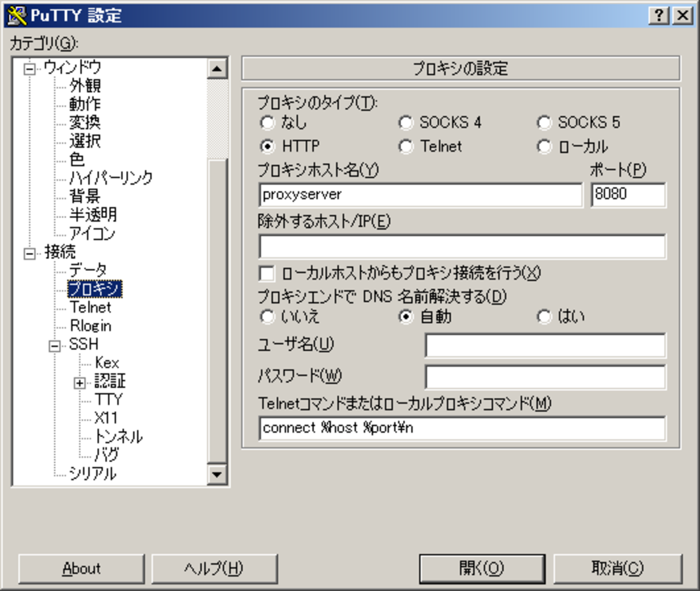Image resolution: width=700 pixels, height=591 pixels.
Task: Collapse the ウィンドウ tree node
Action: click(x=30, y=68)
